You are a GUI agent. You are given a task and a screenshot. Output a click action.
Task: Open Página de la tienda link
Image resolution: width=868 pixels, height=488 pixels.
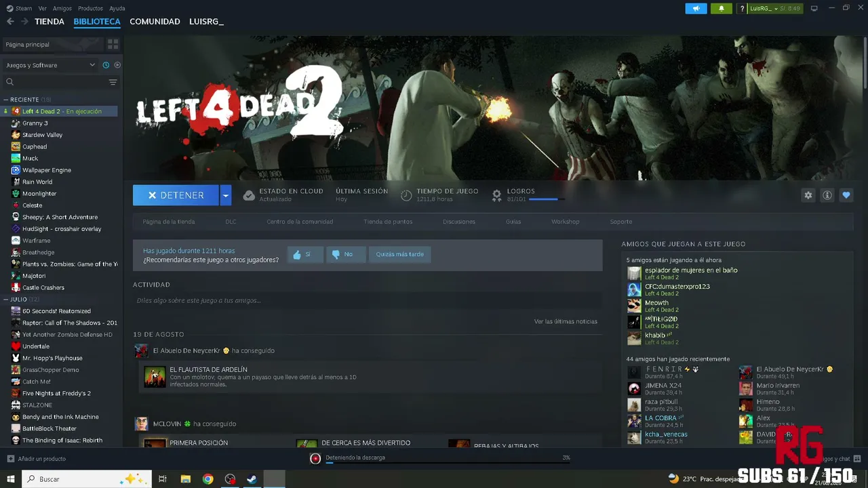[x=169, y=222]
